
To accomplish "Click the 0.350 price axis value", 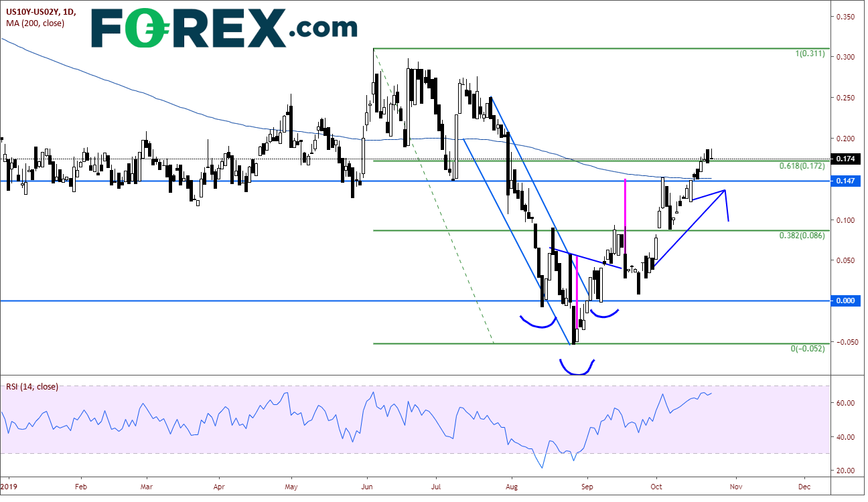I will (846, 16).
